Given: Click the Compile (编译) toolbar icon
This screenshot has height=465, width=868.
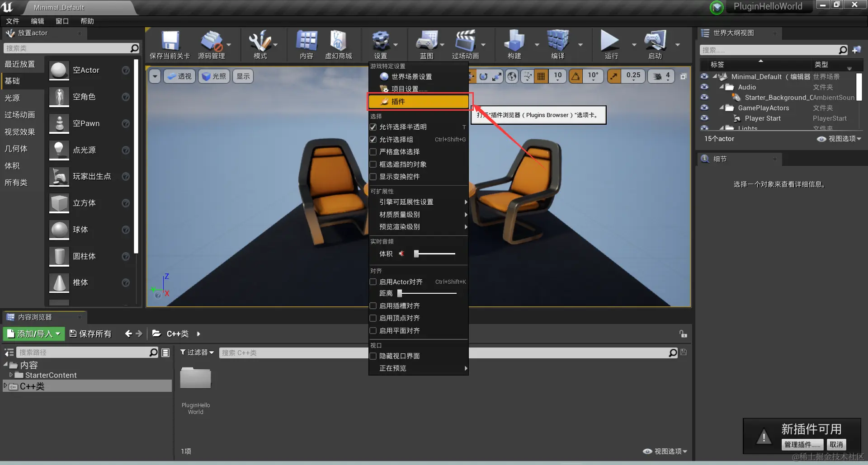Looking at the screenshot, I should pyautogui.click(x=558, y=41).
